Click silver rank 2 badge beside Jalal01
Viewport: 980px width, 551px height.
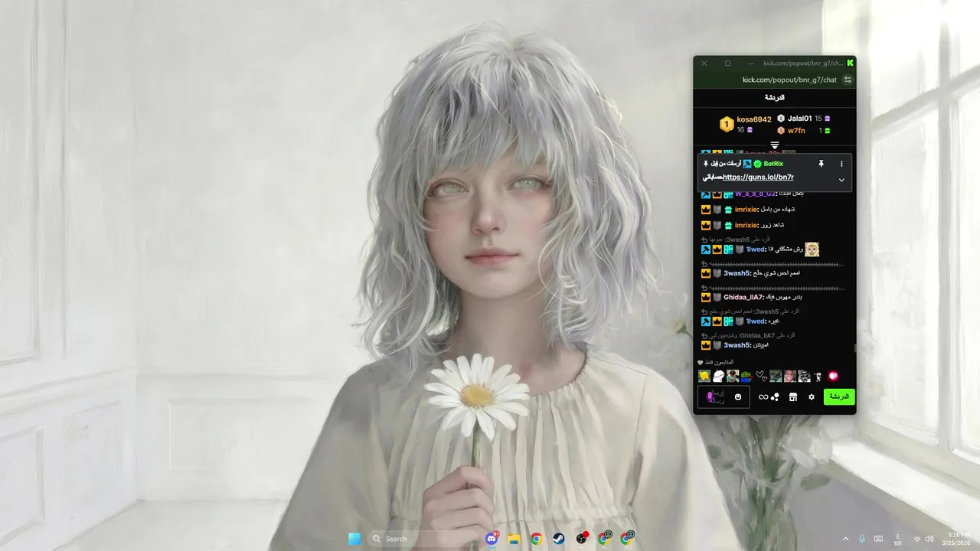(781, 119)
